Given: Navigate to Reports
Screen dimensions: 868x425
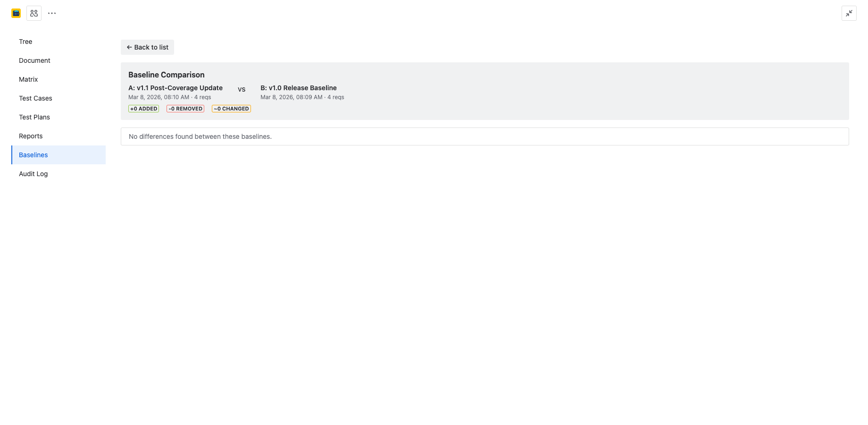Looking at the screenshot, I should pyautogui.click(x=31, y=136).
